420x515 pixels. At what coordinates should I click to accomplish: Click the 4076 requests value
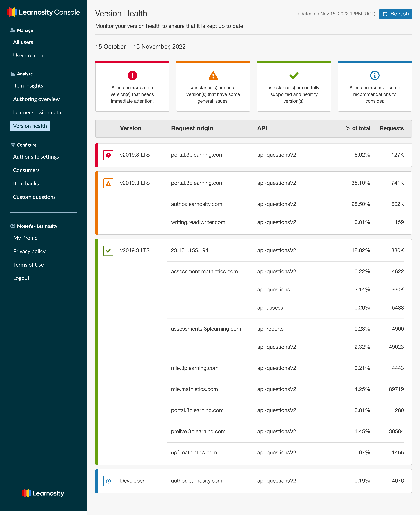pyautogui.click(x=398, y=481)
